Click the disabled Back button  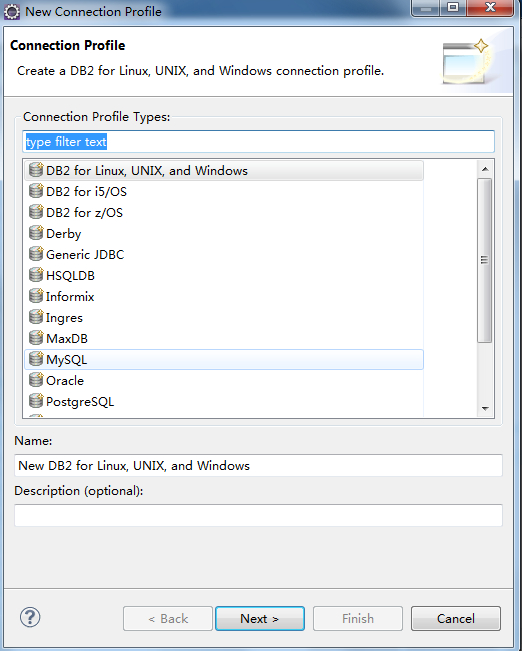click(x=168, y=619)
